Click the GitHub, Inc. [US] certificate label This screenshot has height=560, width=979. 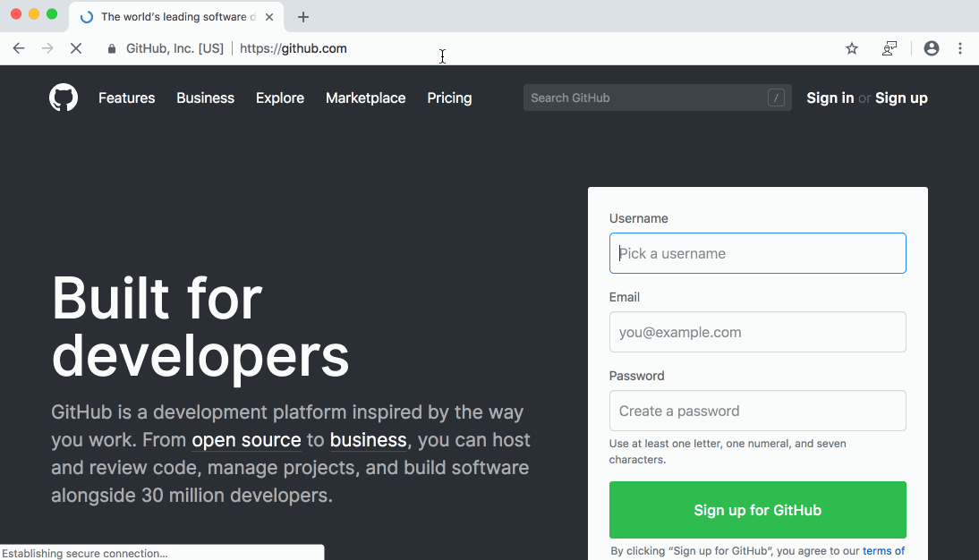[x=175, y=48]
